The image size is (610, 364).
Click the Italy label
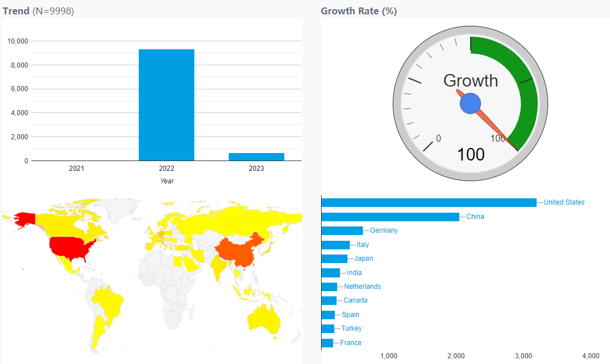[362, 245]
